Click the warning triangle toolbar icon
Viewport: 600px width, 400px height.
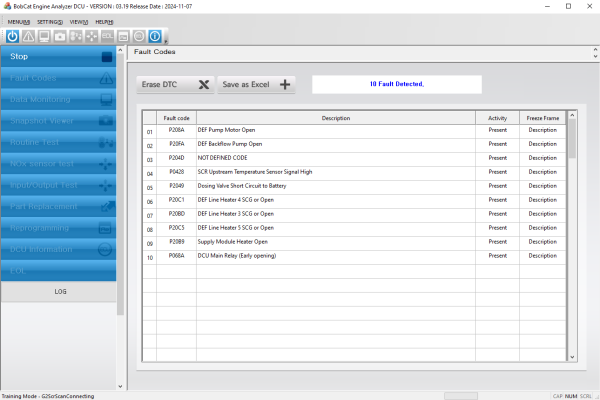click(28, 36)
